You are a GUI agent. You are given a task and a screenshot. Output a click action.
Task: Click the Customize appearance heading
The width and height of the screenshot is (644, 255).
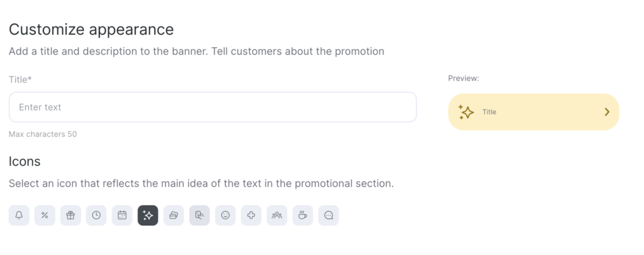[x=91, y=29]
